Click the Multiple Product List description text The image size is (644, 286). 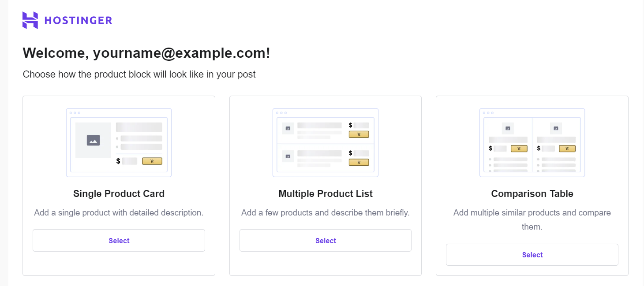point(325,212)
